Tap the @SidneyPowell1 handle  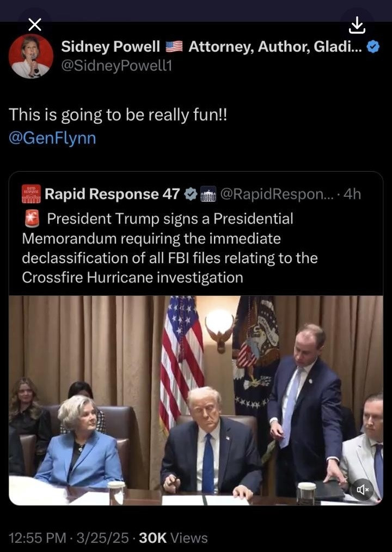click(116, 66)
